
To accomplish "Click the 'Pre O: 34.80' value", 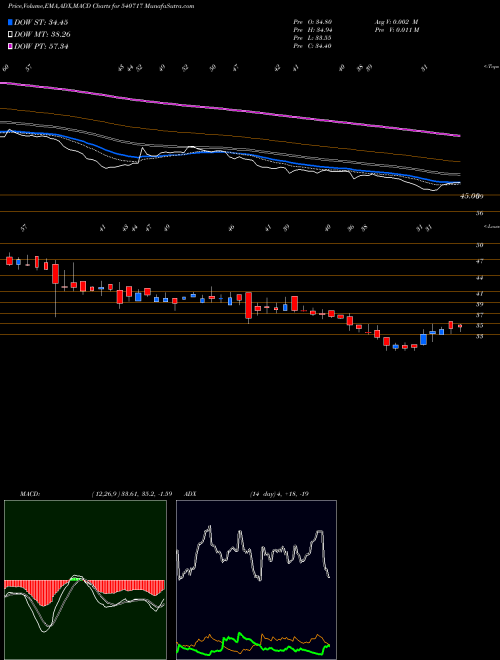I will point(313,21).
